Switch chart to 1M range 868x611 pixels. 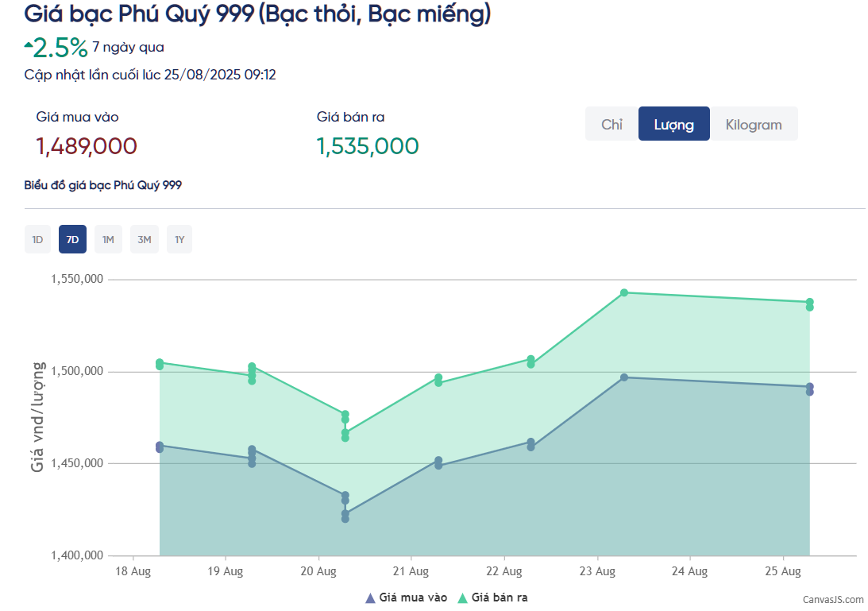[108, 239]
